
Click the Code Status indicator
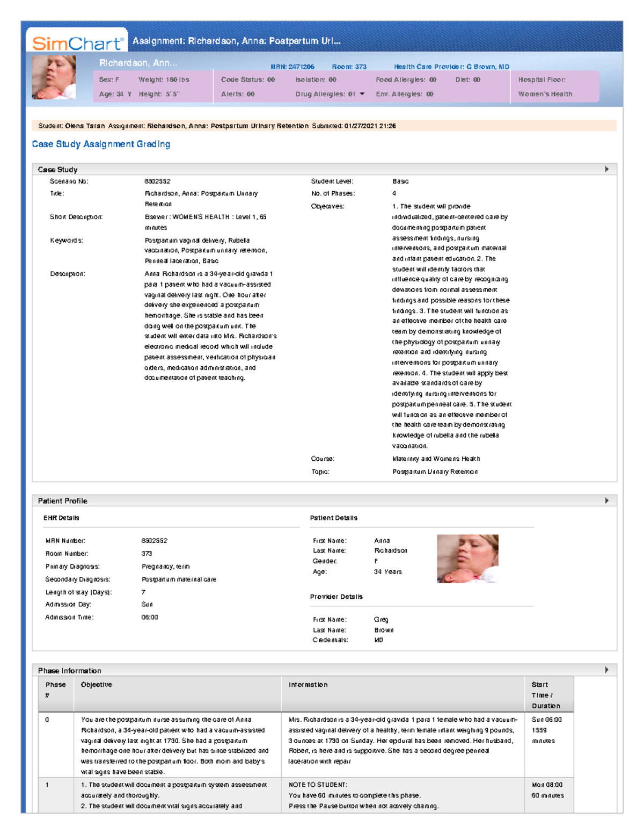coord(247,79)
